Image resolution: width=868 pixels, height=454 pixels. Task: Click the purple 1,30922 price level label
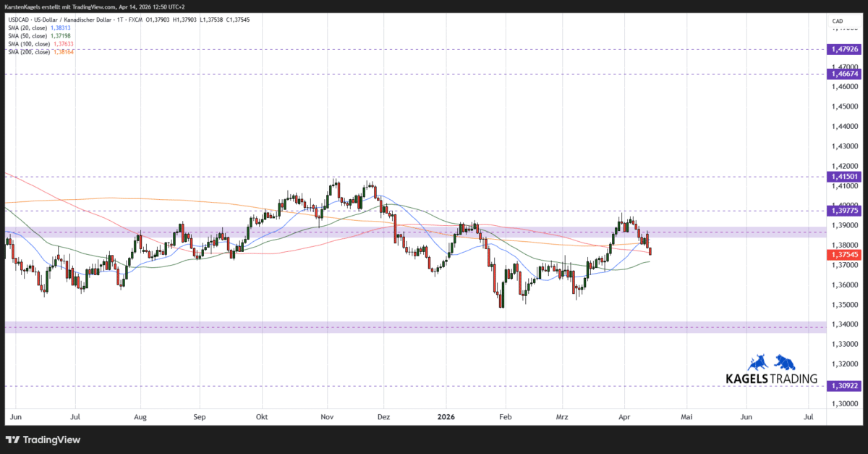pyautogui.click(x=843, y=386)
